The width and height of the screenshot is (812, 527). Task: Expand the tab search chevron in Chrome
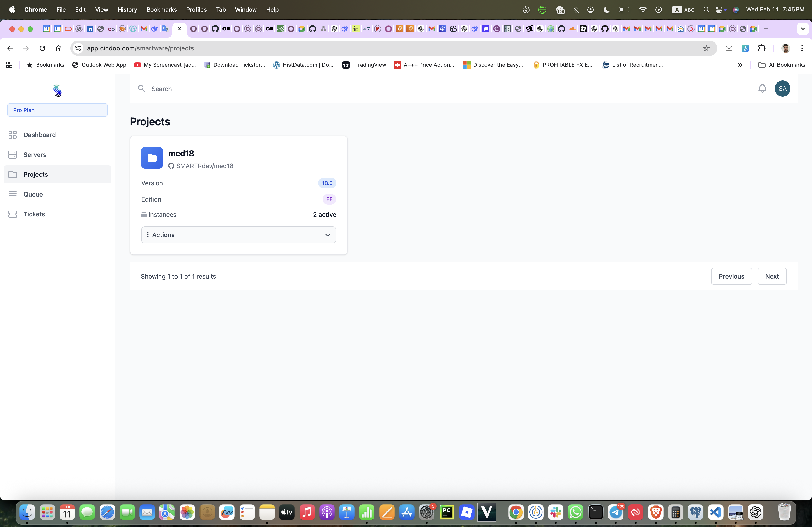(x=803, y=29)
